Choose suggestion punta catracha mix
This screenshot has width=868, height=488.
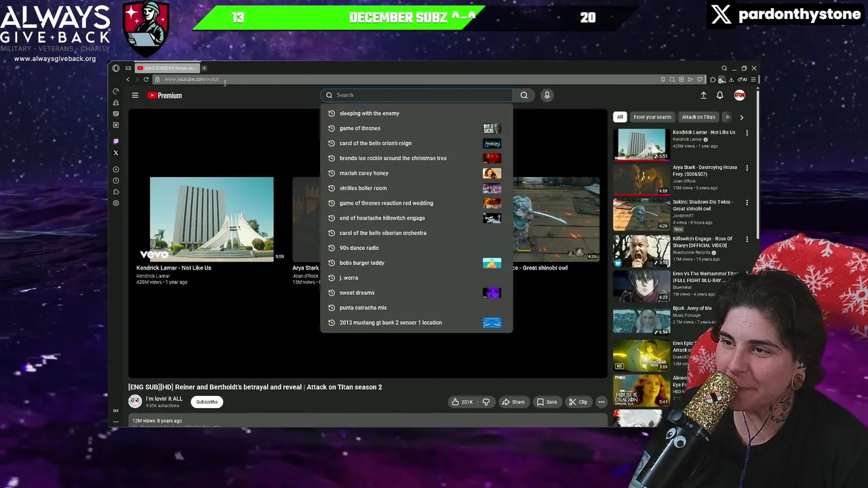(416, 308)
